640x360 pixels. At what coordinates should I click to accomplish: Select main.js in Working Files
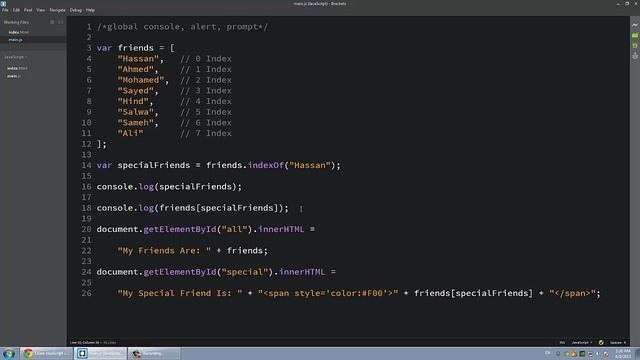(16, 40)
